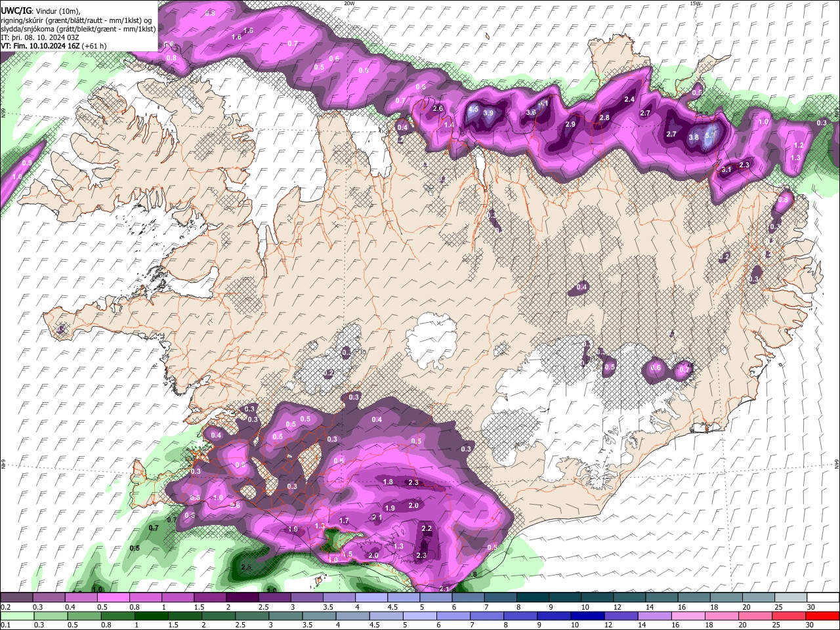Click the valid time line 'VT: Fim. 10.10.2024 16Z'
This screenshot has width=840, height=630.
pos(41,46)
